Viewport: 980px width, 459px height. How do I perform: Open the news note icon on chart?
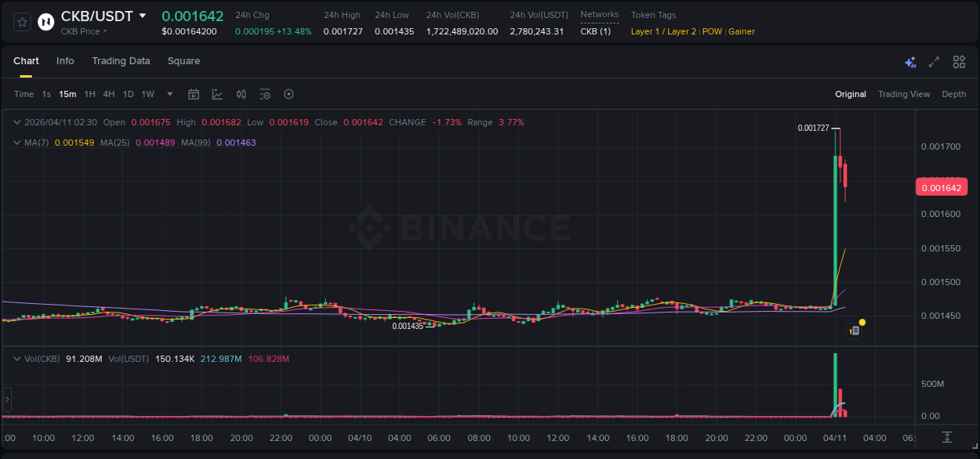pos(855,331)
